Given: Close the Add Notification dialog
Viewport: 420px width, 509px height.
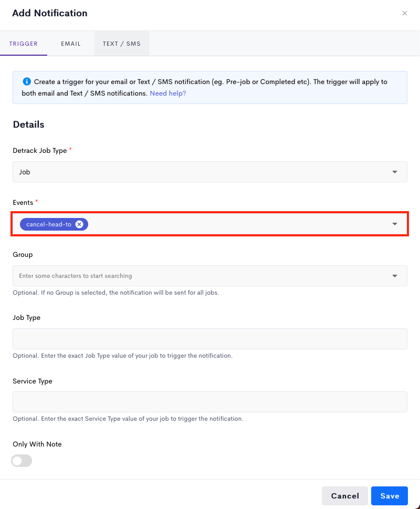Looking at the screenshot, I should point(404,13).
